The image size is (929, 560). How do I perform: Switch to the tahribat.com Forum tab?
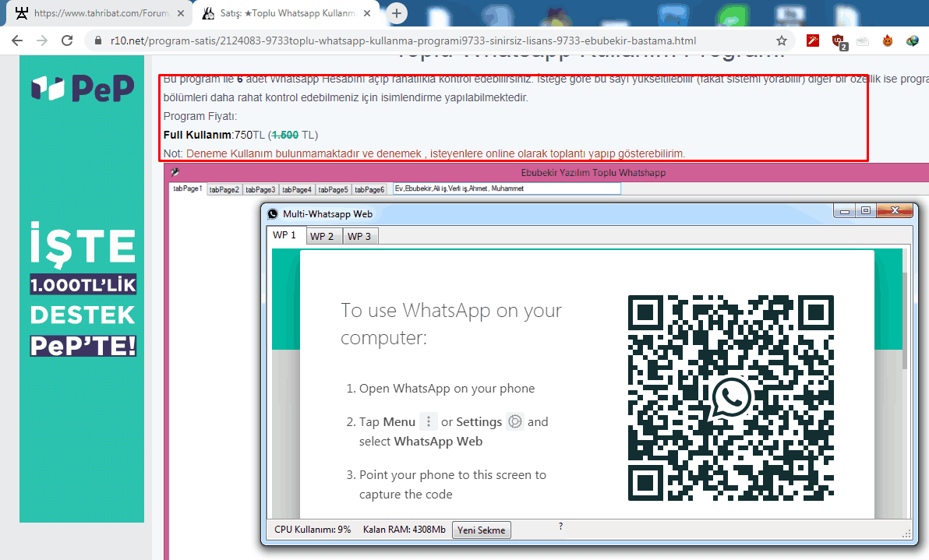click(94, 13)
